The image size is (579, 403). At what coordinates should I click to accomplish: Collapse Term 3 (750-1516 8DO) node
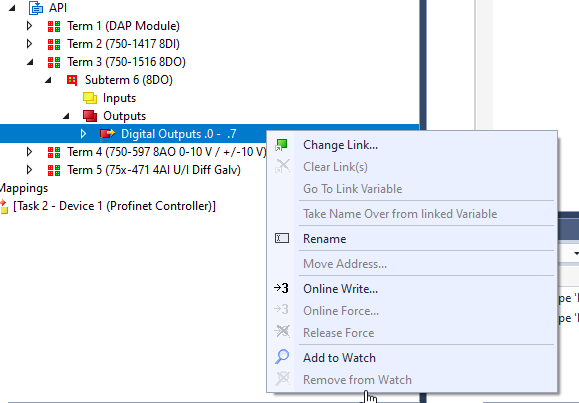30,62
